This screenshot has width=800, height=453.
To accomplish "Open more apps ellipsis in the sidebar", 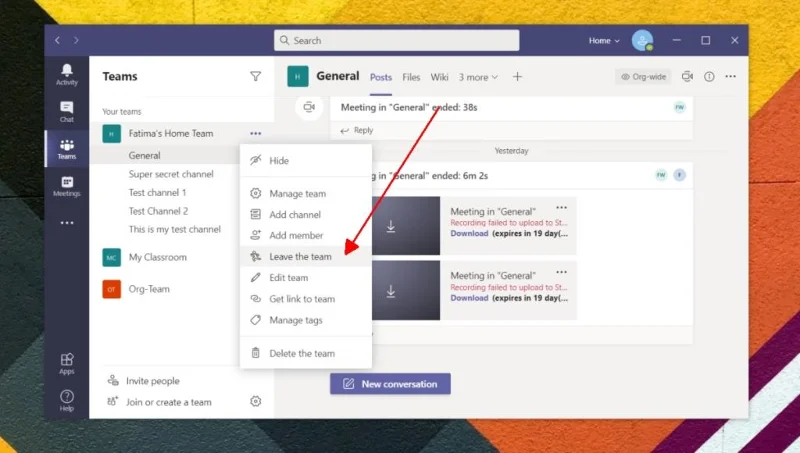I will (67, 223).
